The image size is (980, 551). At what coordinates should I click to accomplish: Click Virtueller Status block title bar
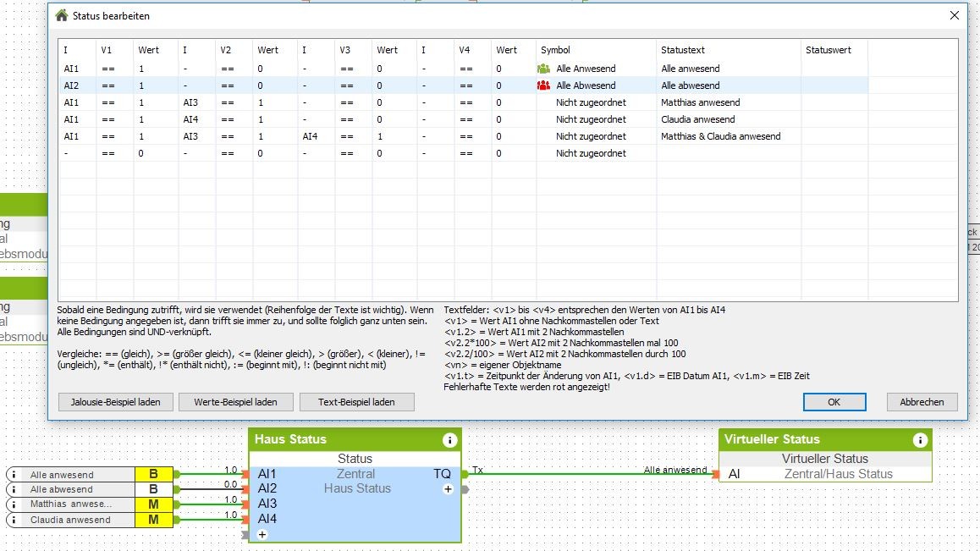(x=825, y=439)
